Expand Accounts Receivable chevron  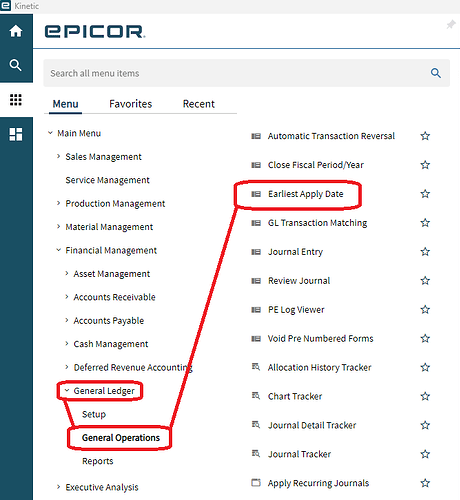click(67, 296)
